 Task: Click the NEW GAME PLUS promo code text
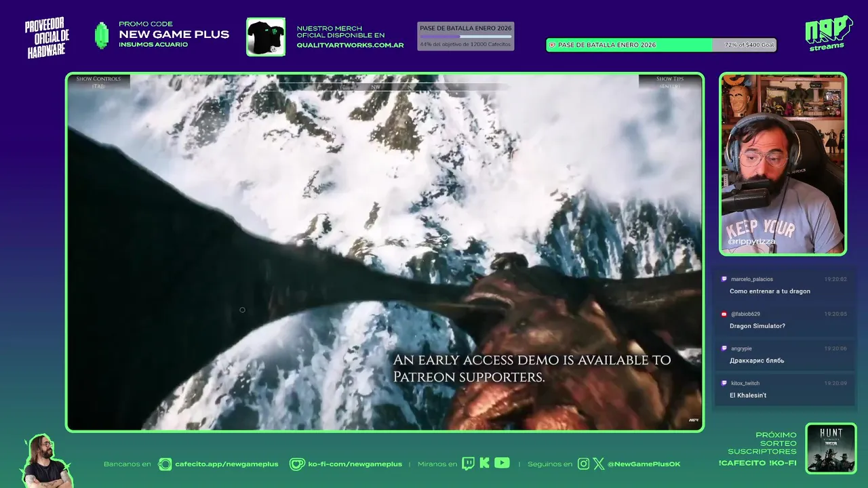click(x=174, y=35)
